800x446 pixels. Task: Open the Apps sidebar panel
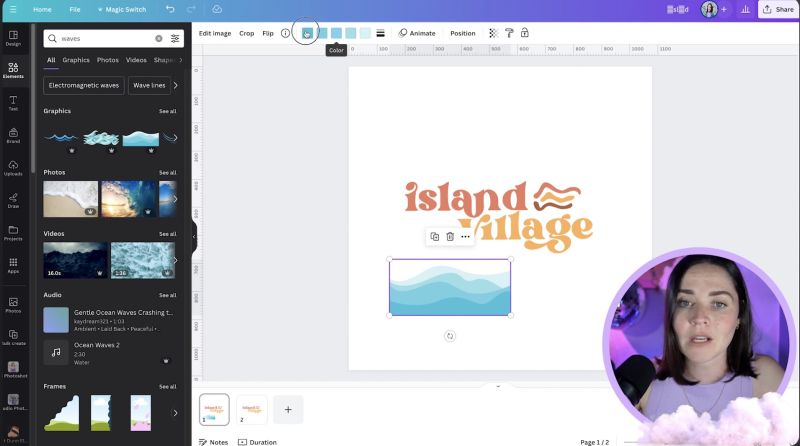pos(13,265)
